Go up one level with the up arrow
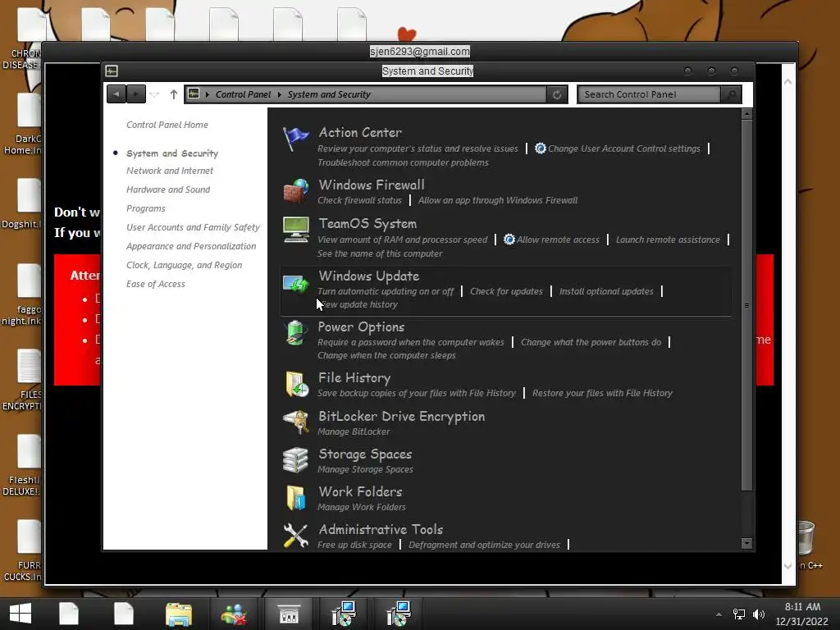This screenshot has width=840, height=630. point(174,94)
